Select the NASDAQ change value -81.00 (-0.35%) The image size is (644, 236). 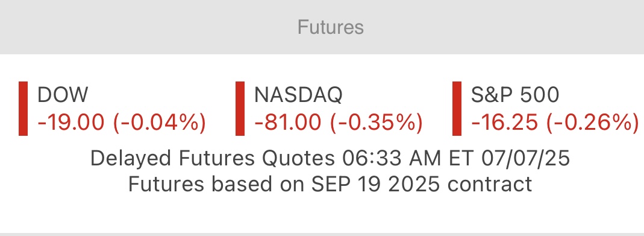click(x=339, y=123)
